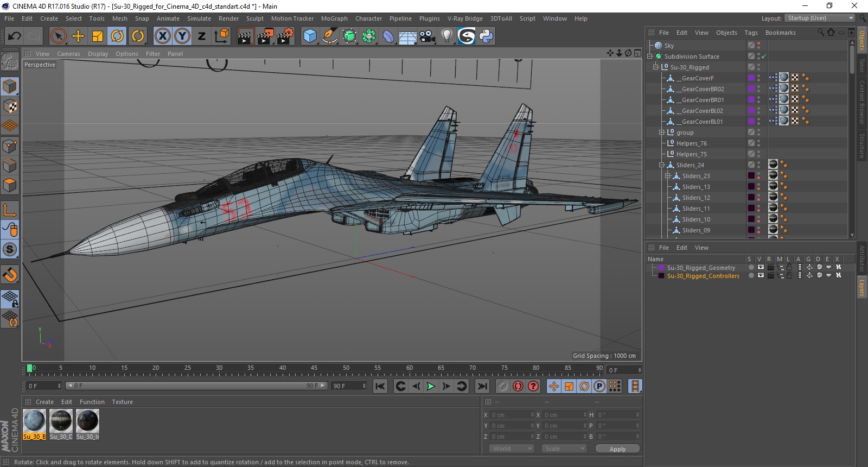Select the Su_30_D material thumbnail
Viewport: 868px width, 467px height.
[x=61, y=424]
